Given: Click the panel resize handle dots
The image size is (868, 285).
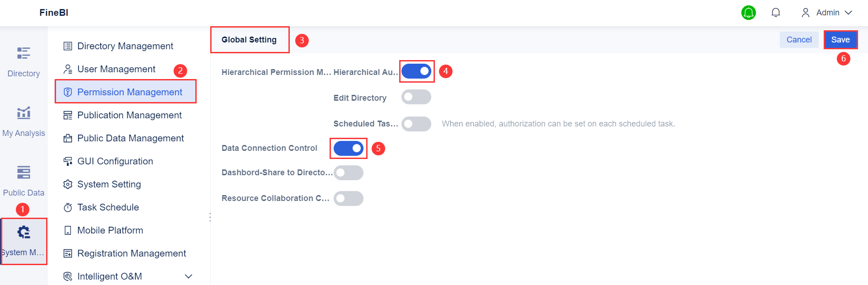Looking at the screenshot, I should point(210,217).
